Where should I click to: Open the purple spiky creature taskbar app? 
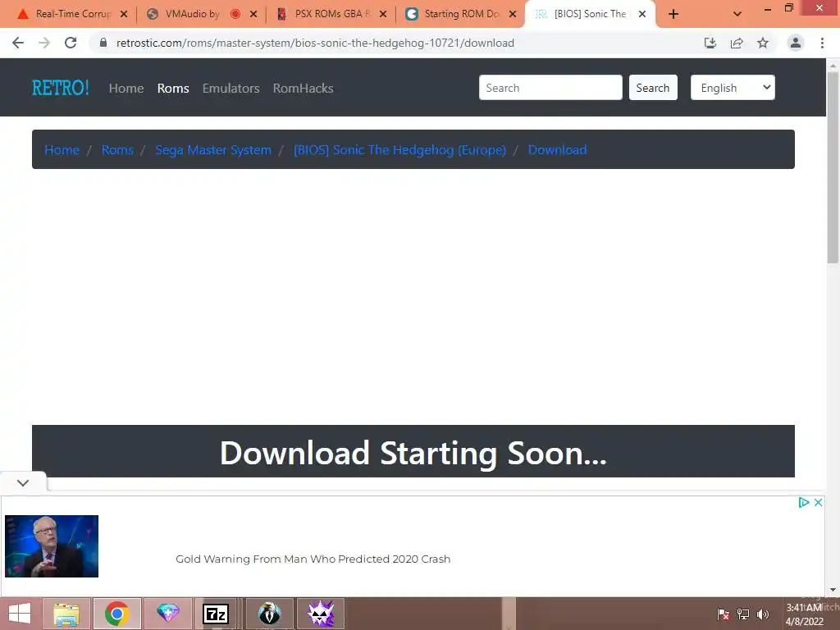pyautogui.click(x=321, y=614)
